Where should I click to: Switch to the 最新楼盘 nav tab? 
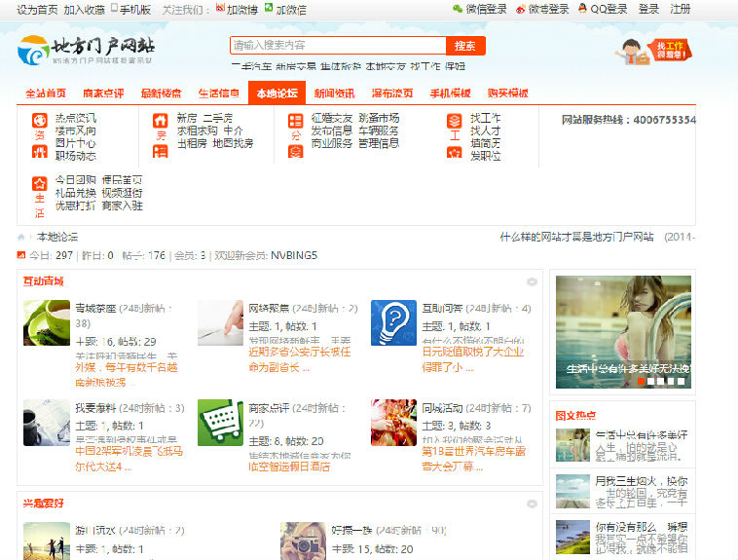click(x=161, y=93)
